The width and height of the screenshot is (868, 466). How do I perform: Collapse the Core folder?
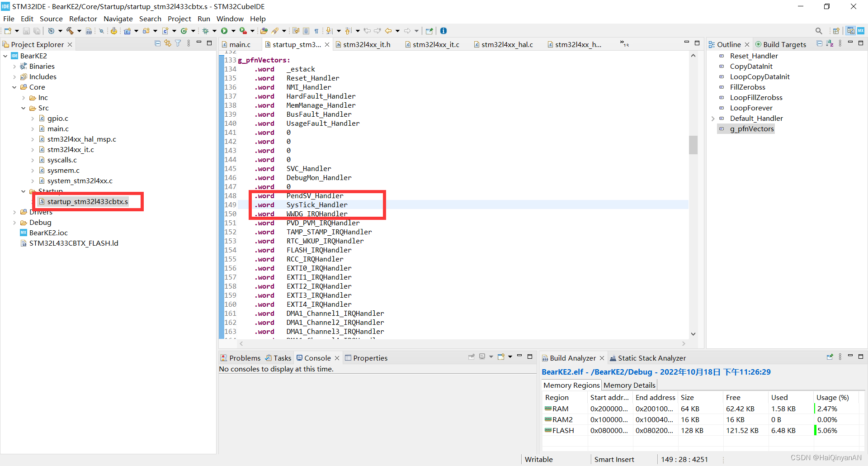coord(14,87)
